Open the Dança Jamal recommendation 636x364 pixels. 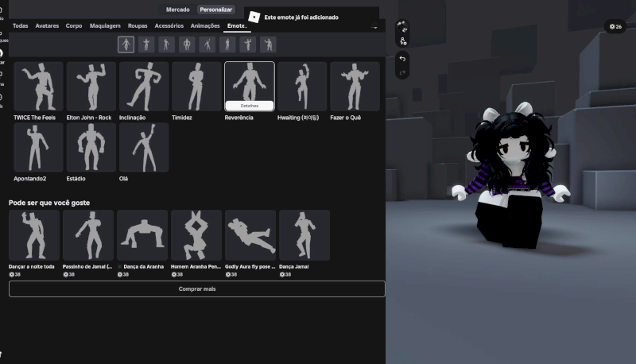click(x=304, y=235)
